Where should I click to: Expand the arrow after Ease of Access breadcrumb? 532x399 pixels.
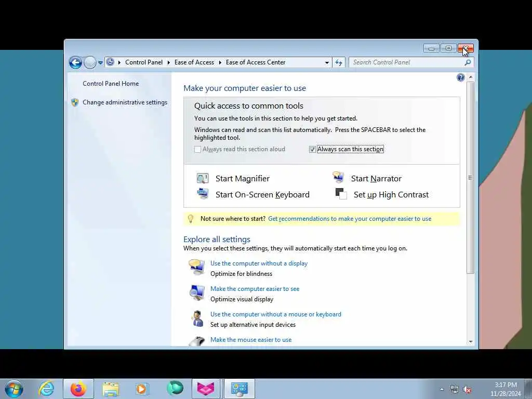[220, 62]
